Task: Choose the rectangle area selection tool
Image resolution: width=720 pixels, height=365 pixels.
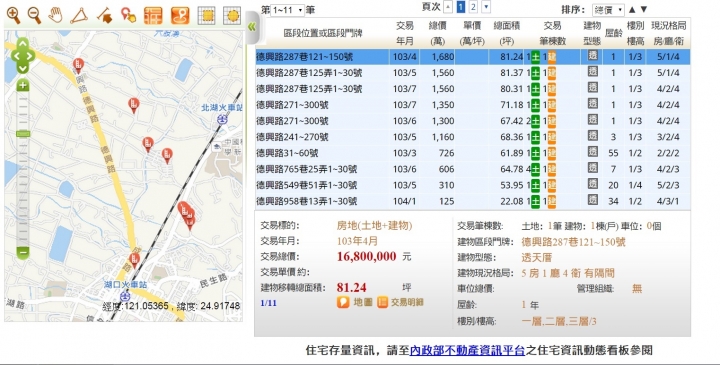Action: tap(207, 16)
